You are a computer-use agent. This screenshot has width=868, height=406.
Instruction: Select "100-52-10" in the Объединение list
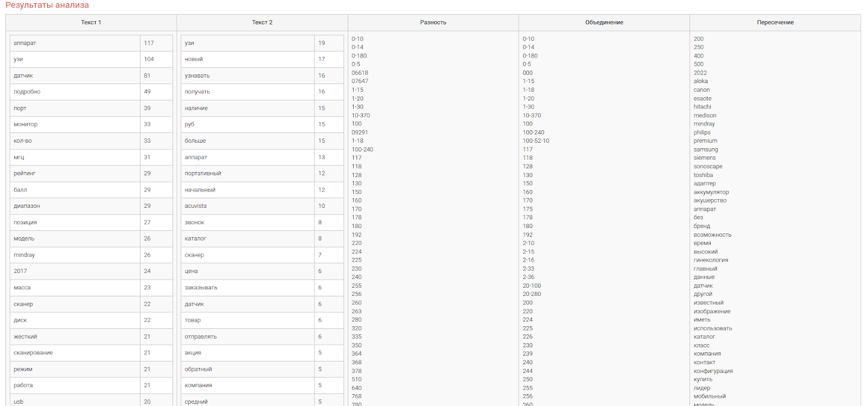(x=535, y=141)
